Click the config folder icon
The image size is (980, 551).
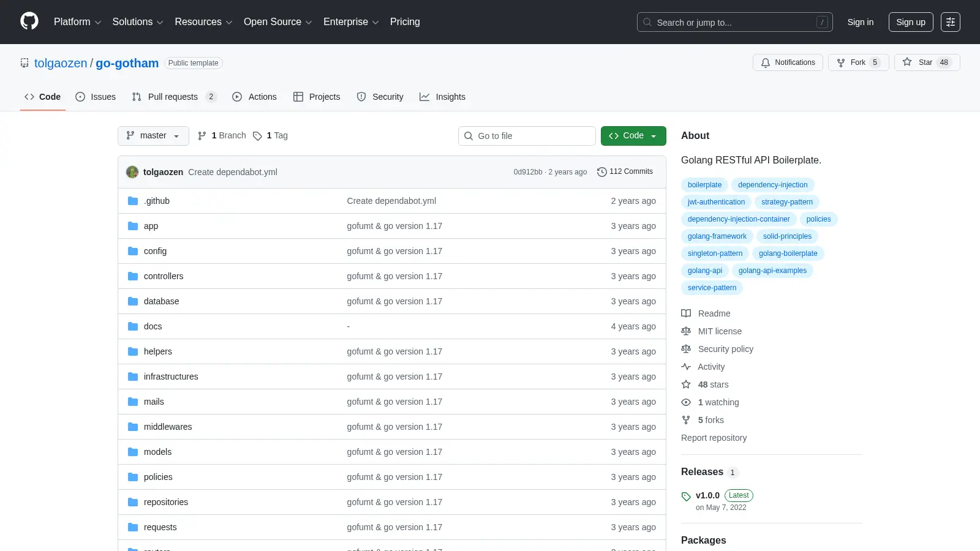pyautogui.click(x=133, y=251)
